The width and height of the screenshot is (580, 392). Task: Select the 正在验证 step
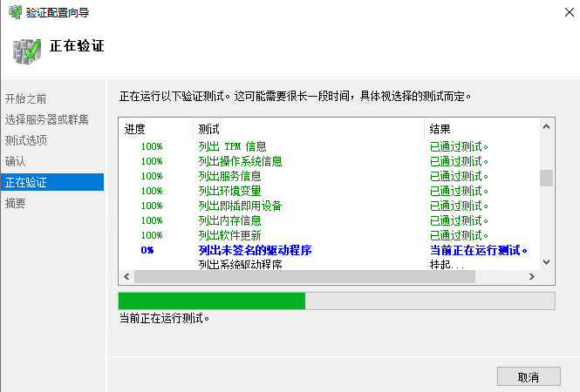pyautogui.click(x=52, y=182)
